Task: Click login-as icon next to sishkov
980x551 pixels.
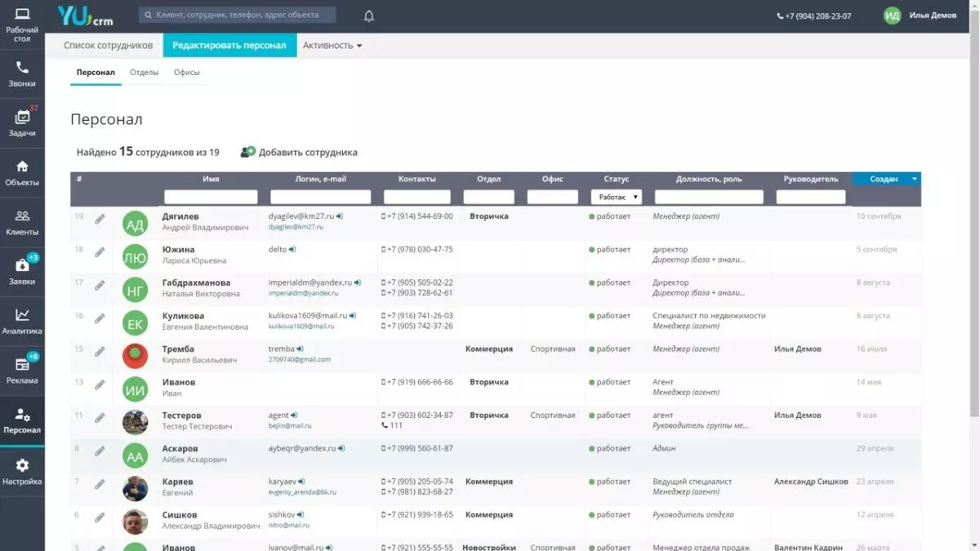Action: click(x=301, y=515)
